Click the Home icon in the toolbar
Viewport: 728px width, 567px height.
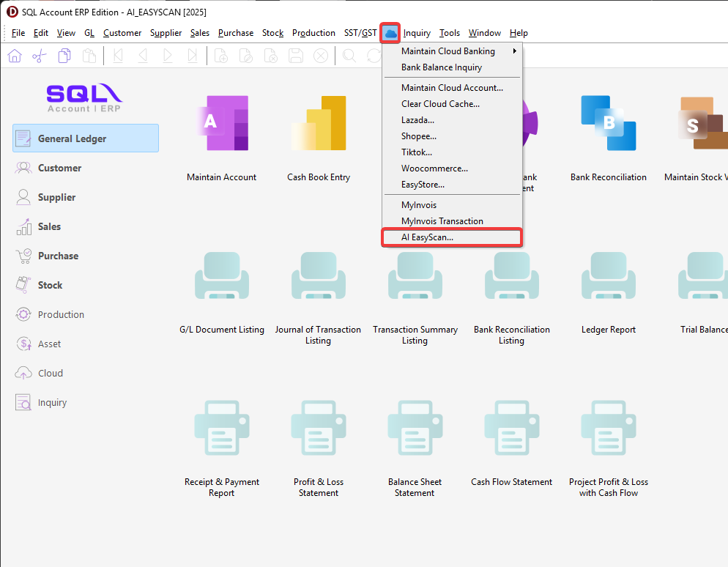(x=15, y=56)
